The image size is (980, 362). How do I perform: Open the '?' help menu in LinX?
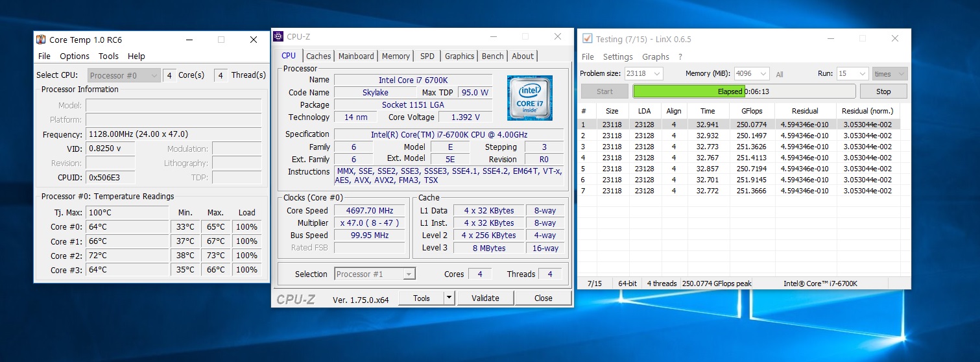pos(680,56)
